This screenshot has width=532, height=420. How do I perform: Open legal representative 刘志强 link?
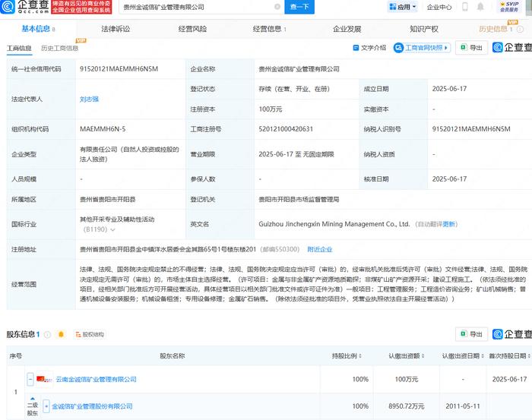[89, 99]
